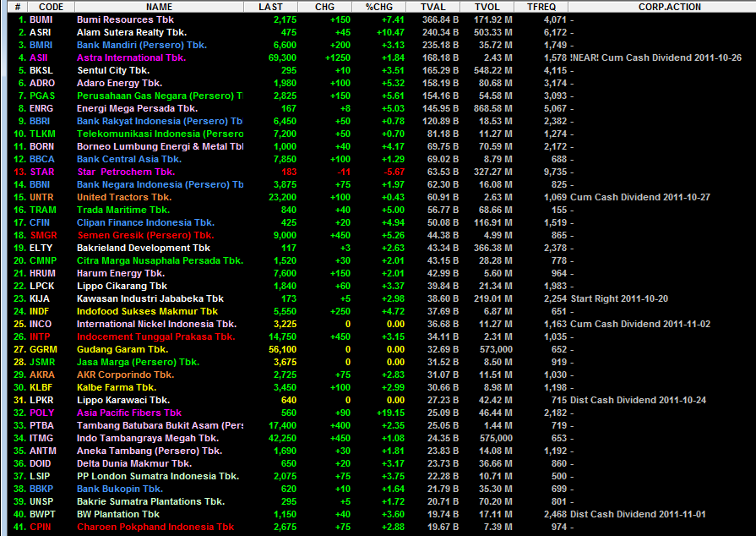Select Sentul City Tbk. name

pos(113,70)
